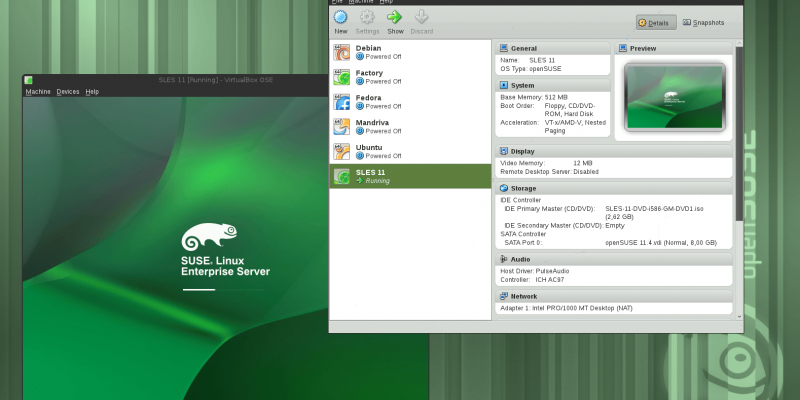The width and height of the screenshot is (800, 400).
Task: Click Controller ICH AC97 text
Action: point(532,280)
